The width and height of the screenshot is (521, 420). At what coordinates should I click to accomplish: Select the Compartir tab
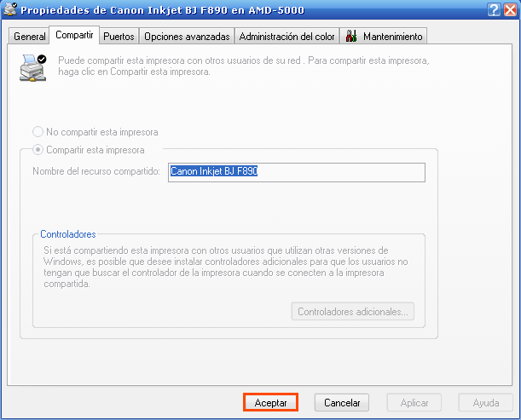[x=74, y=35]
